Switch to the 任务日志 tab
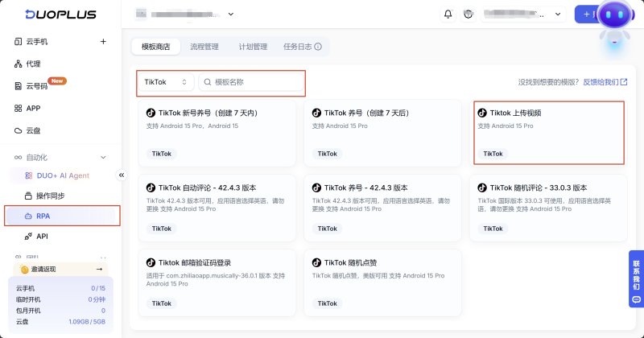Screen dimensions: 644x338 297,47
